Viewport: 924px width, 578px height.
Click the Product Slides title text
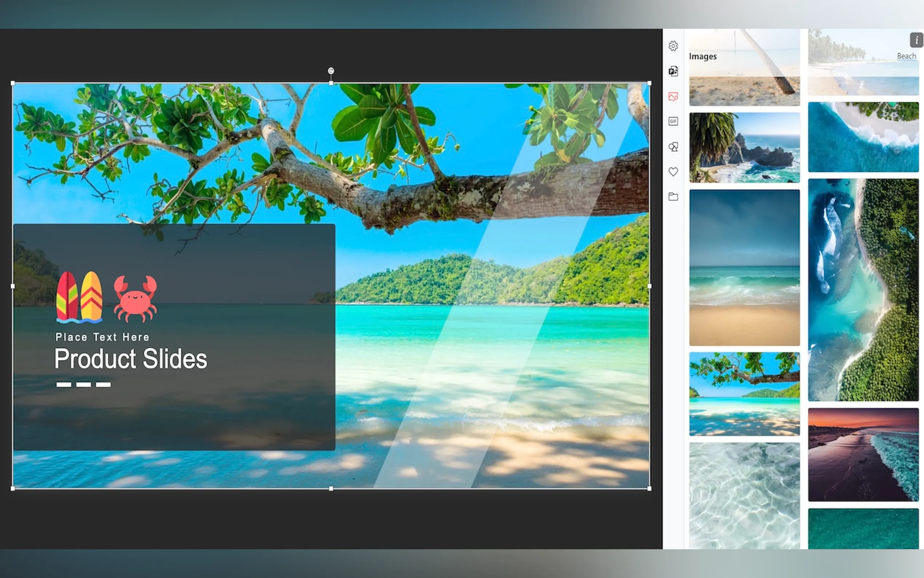(x=131, y=359)
